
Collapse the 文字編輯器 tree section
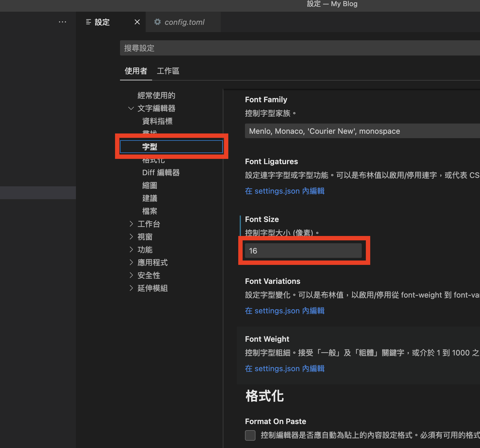pos(131,108)
